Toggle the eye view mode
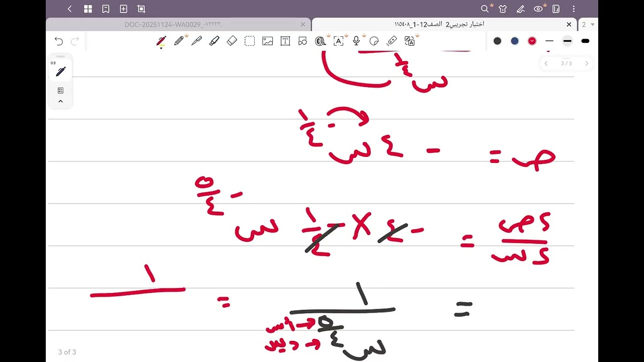 coord(538,9)
